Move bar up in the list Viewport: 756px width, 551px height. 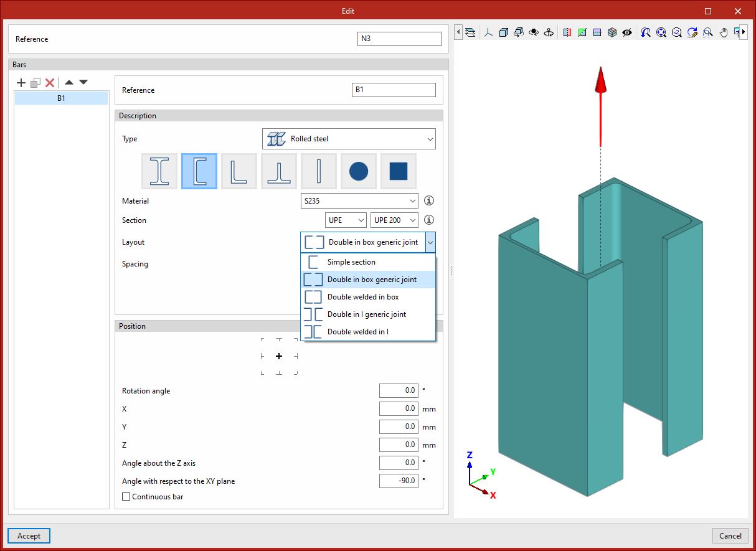point(69,82)
